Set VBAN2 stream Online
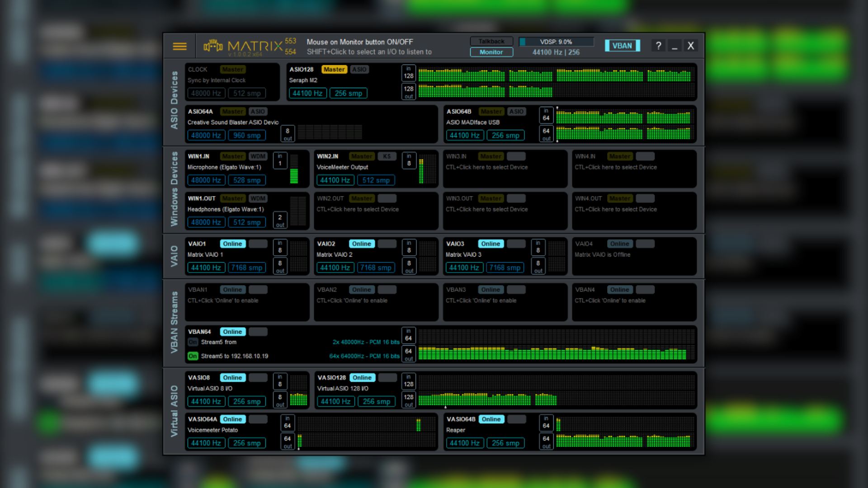Screen dimensions: 868x488 [362, 289]
